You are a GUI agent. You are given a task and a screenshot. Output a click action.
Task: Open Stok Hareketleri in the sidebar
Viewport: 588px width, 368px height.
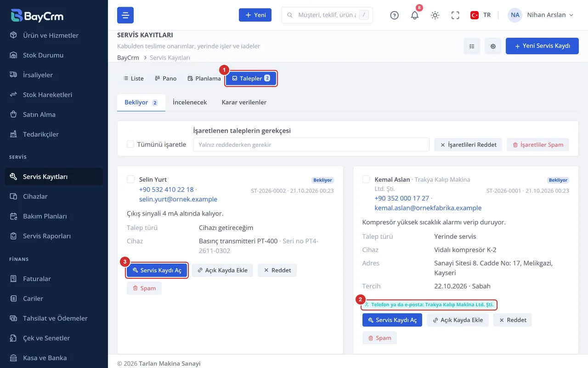[x=54, y=95]
